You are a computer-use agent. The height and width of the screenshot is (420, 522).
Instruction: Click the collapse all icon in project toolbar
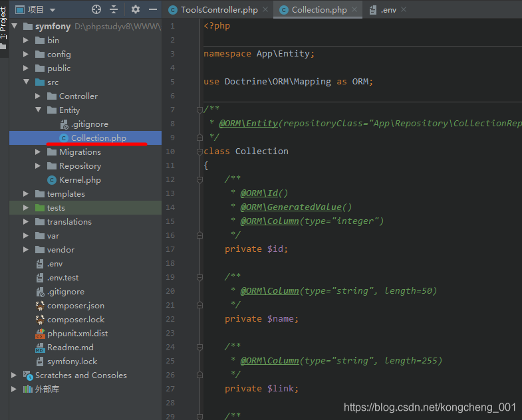click(114, 9)
